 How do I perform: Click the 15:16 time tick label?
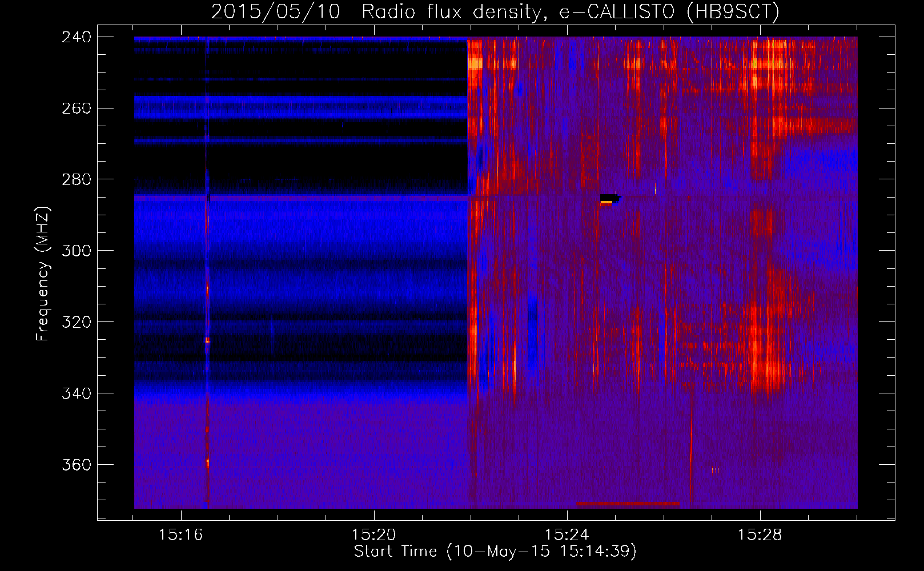point(181,535)
